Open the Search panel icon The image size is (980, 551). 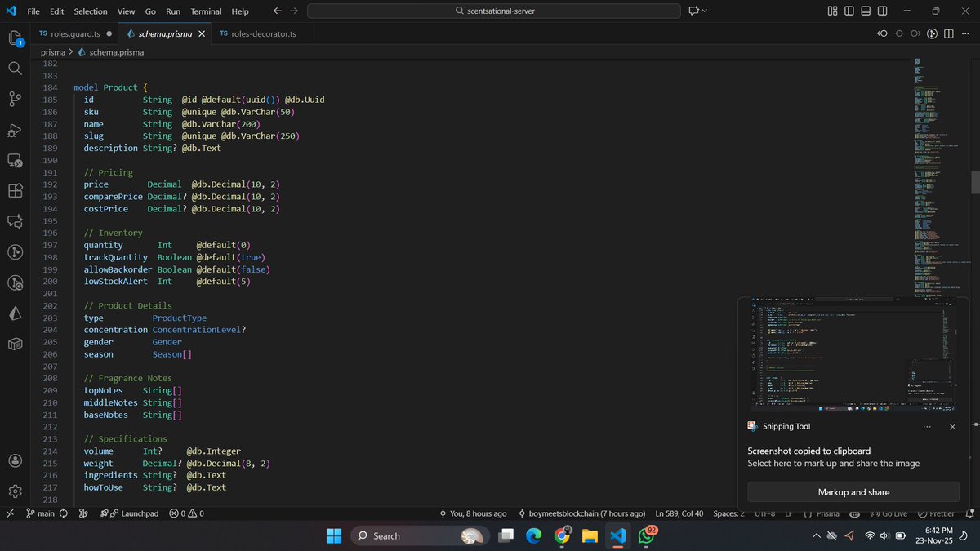coord(15,69)
